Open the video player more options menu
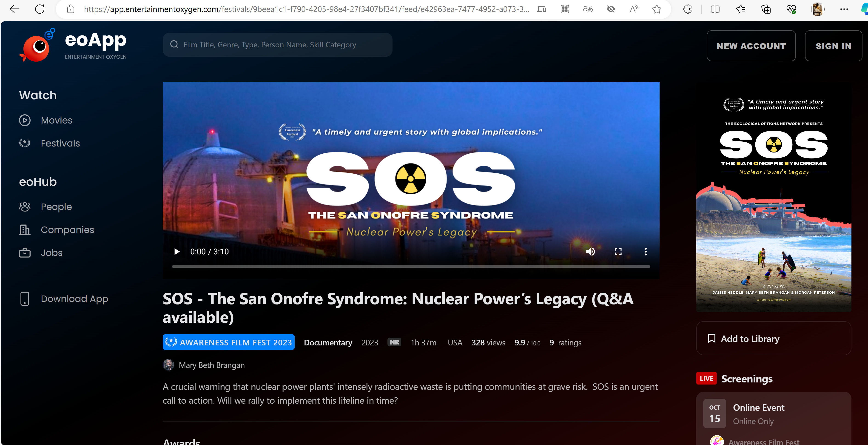 tap(646, 252)
